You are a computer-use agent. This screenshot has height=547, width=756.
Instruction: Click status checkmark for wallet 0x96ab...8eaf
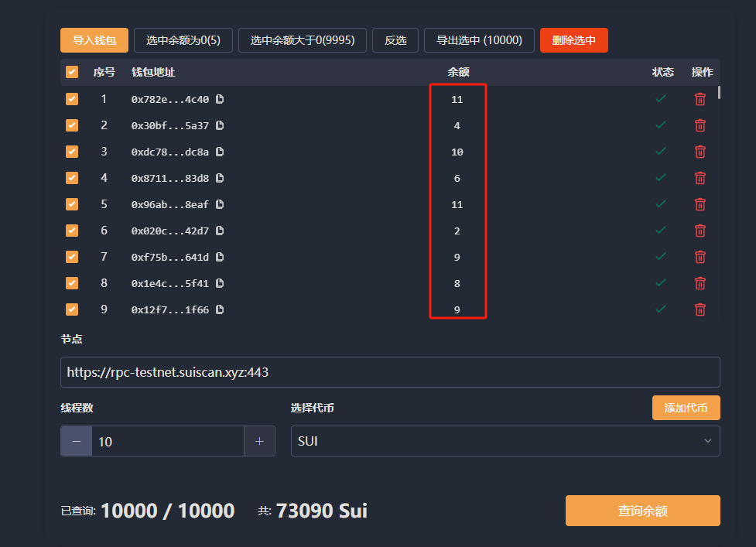tap(661, 203)
